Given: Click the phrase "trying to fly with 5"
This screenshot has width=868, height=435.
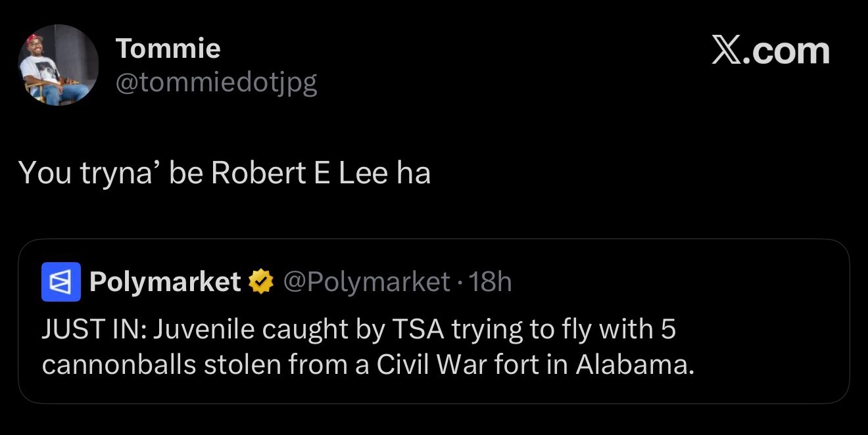Looking at the screenshot, I should 564,331.
